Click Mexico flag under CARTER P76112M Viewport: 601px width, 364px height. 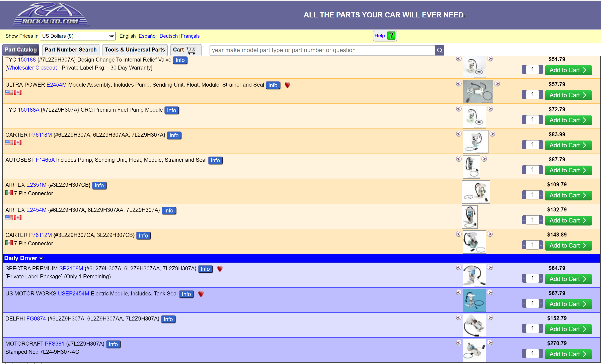(x=9, y=243)
